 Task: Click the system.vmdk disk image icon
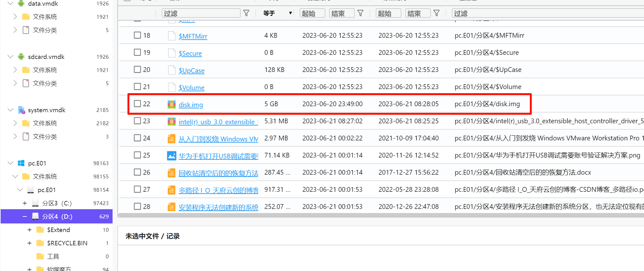pos(21,110)
